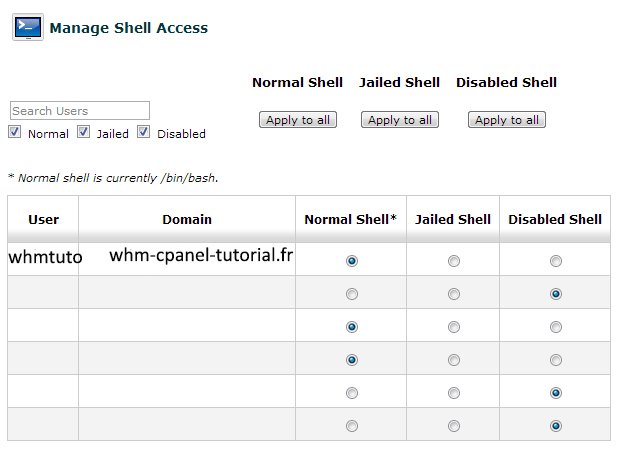The width and height of the screenshot is (630, 465).
Task: Set fifth row user to Normal Shell
Action: tap(352, 393)
